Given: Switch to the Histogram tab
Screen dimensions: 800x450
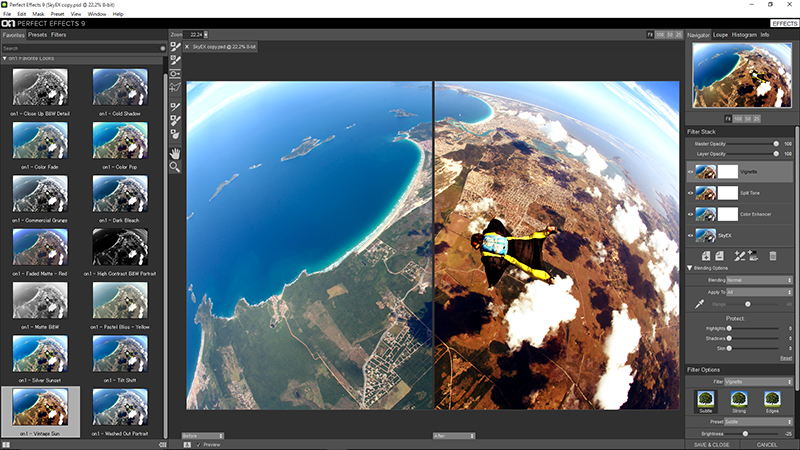Looking at the screenshot, I should pos(744,35).
